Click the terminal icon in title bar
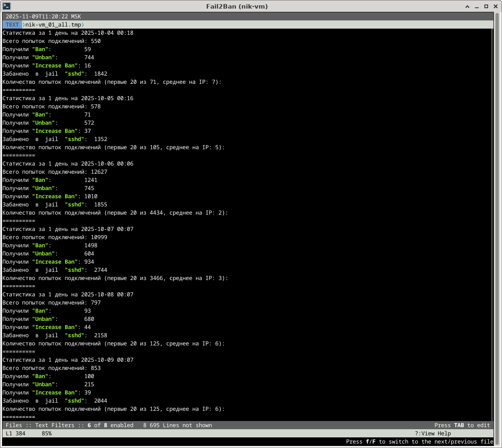Screen dimensions: 502x448 tap(7, 6)
